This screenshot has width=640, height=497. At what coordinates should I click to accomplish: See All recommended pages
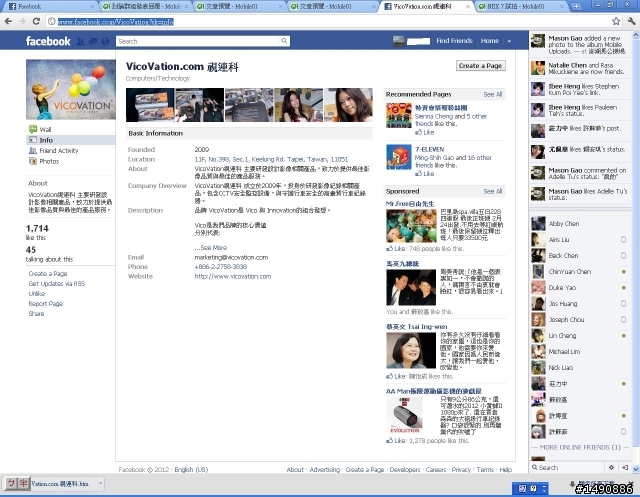point(493,94)
